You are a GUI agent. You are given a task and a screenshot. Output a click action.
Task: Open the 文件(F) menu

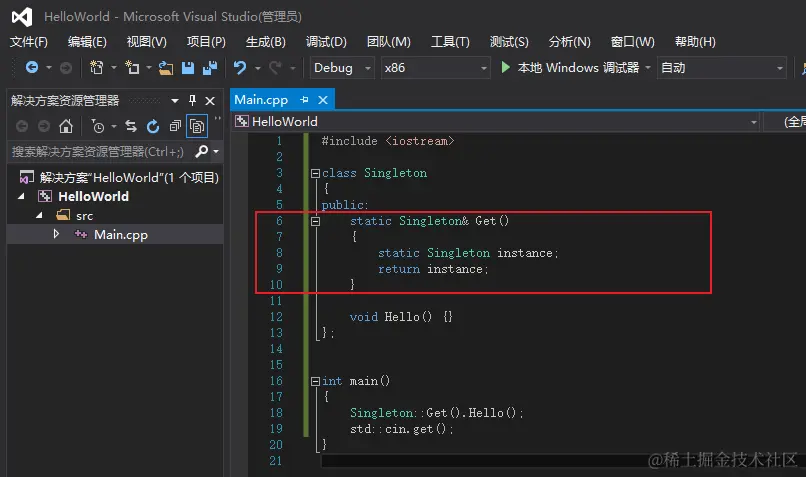coord(29,42)
